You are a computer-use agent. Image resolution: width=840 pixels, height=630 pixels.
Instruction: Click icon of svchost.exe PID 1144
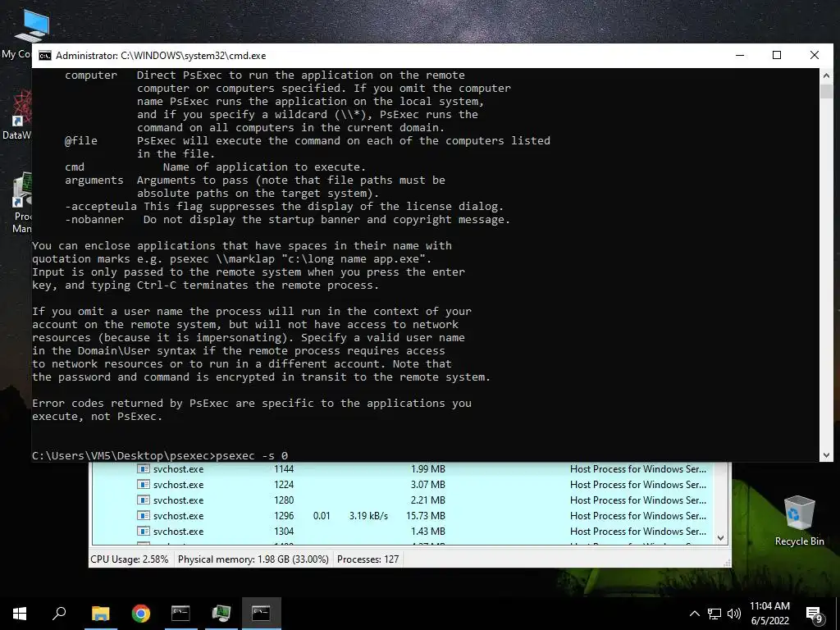point(143,468)
